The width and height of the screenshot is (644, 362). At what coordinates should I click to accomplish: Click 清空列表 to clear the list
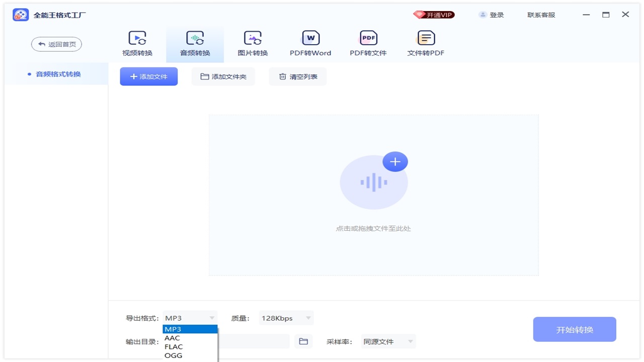click(x=297, y=76)
